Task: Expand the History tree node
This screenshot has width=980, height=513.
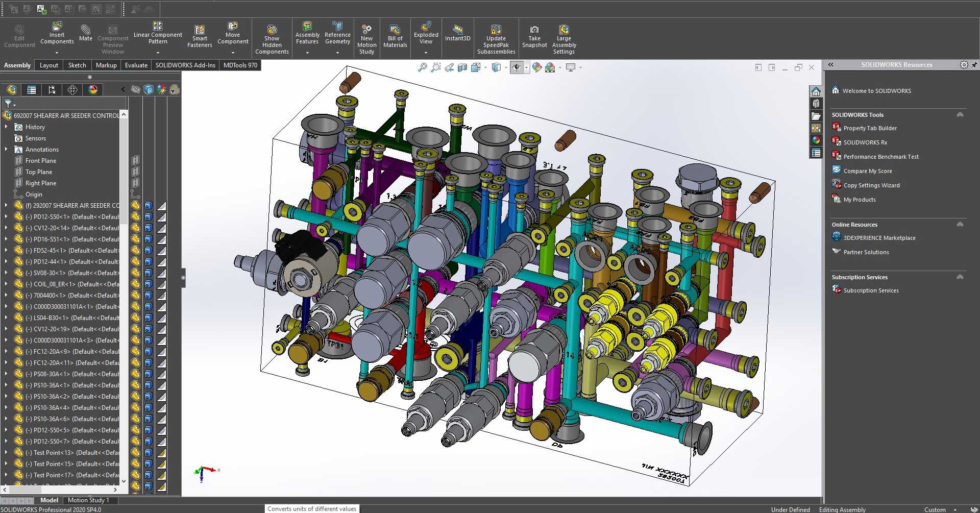Action: pyautogui.click(x=6, y=127)
